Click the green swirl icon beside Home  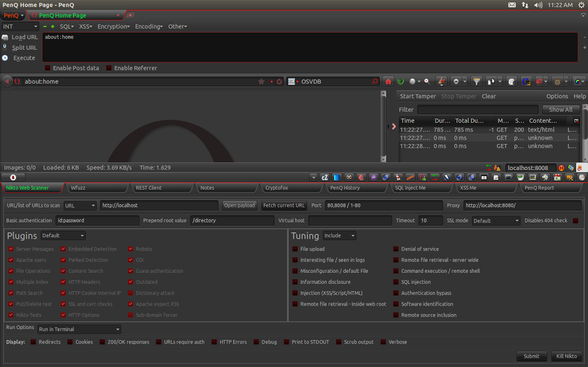(401, 81)
